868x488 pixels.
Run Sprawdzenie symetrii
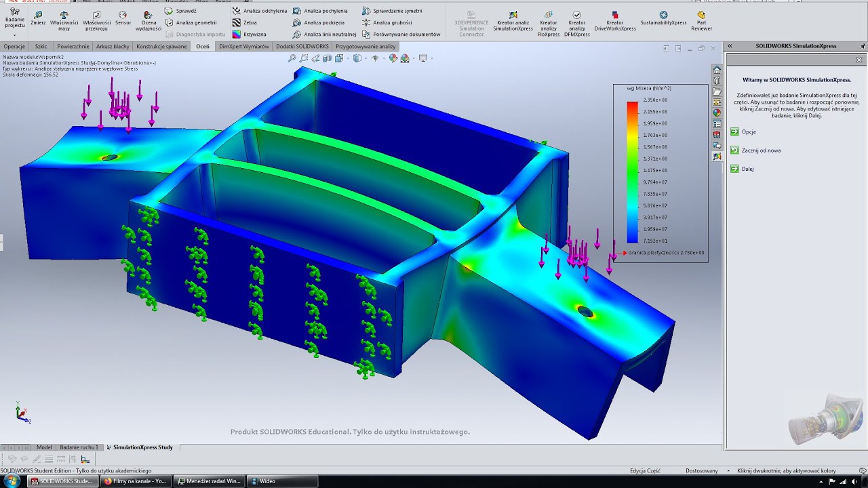tap(391, 11)
